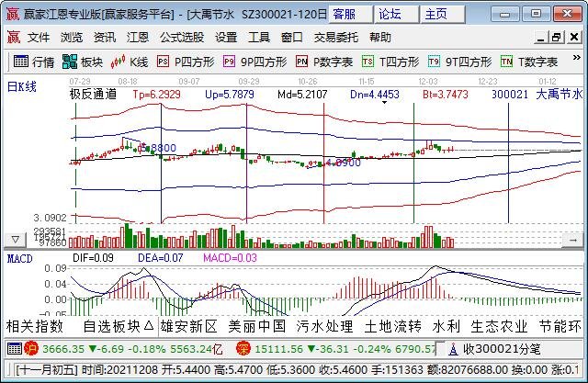The image size is (588, 383).
Task: Click the 3666.35 Shanghai index value
Action: 63,349
